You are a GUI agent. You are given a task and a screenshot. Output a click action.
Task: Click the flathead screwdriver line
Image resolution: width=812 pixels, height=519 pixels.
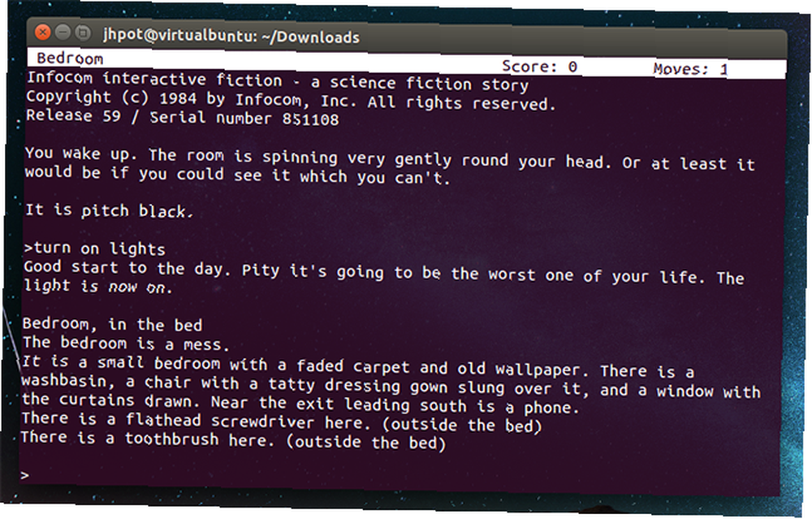click(x=281, y=422)
